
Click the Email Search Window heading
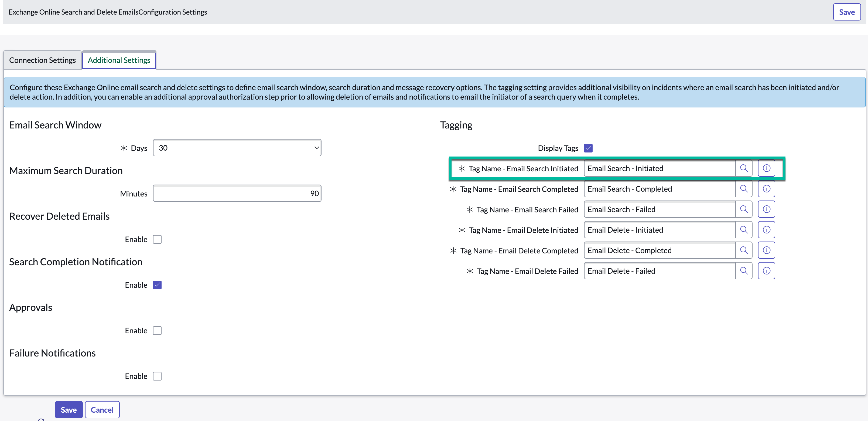(55, 125)
